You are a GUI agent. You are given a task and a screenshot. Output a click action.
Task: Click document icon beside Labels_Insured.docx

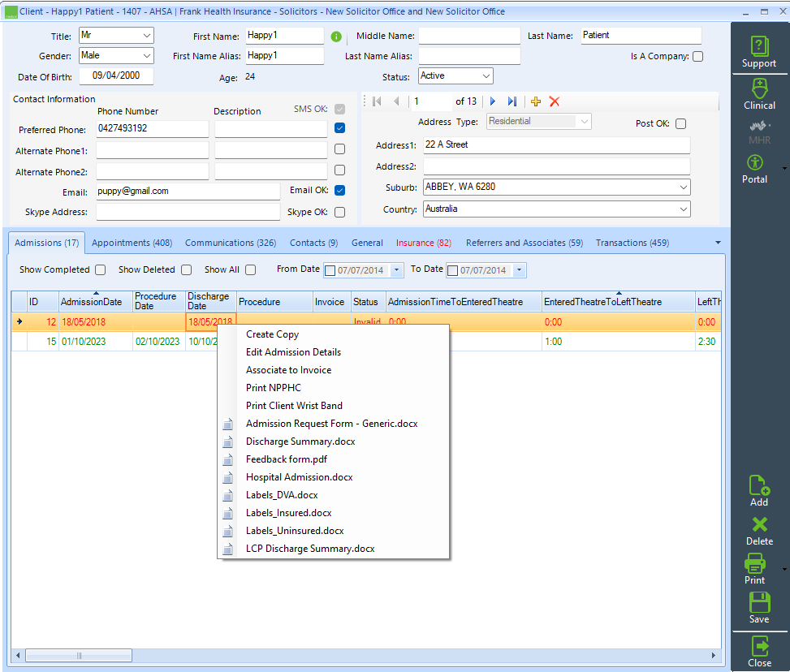[227, 513]
